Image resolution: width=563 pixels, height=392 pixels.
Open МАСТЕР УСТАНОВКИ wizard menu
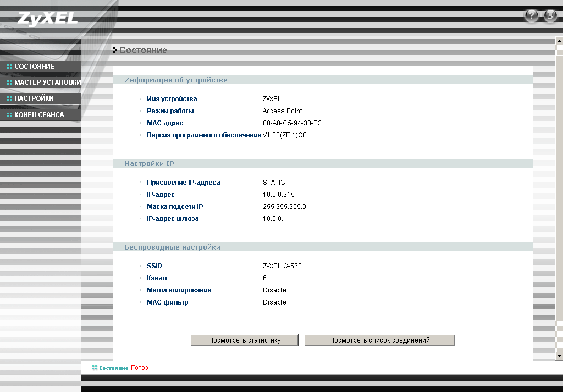(x=41, y=82)
